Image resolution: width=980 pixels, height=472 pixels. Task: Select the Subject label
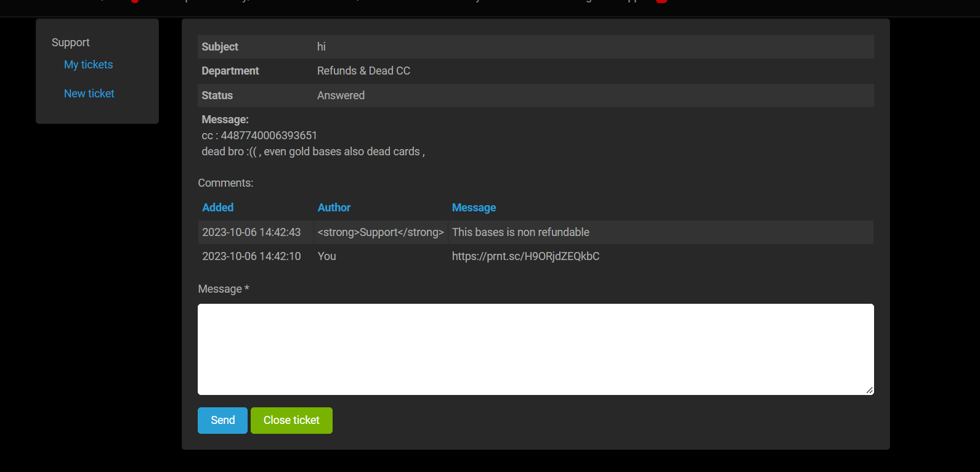pyautogui.click(x=220, y=47)
